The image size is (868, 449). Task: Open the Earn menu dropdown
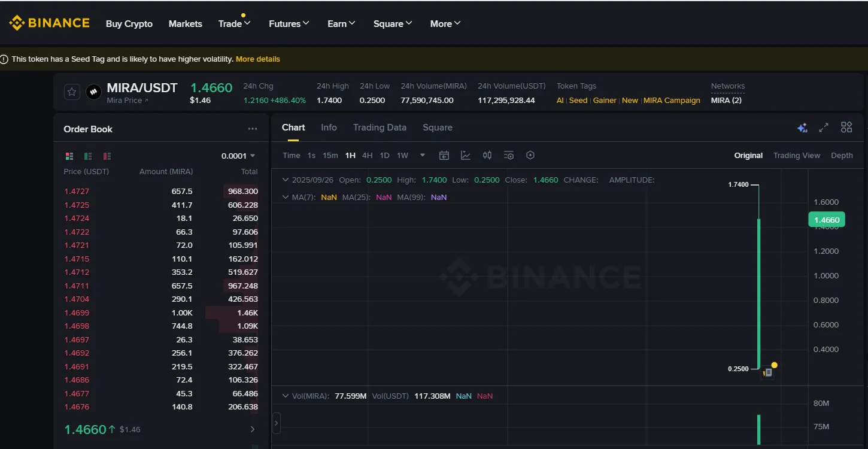341,24
